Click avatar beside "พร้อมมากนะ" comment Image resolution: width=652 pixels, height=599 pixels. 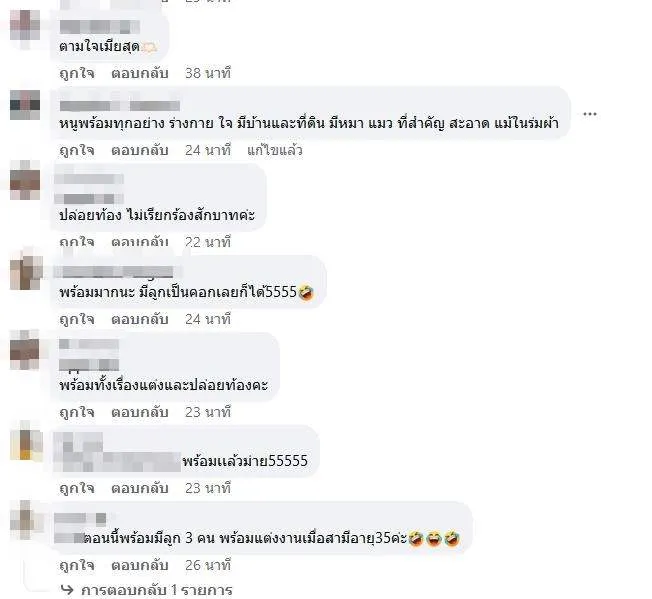point(26,271)
